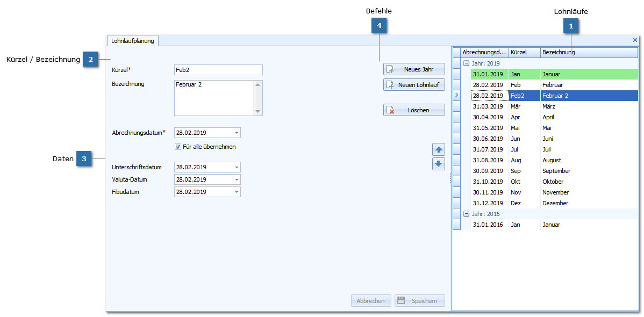This screenshot has height=317, width=644.
Task: Collapse the 'Jahr: 2016' group
Action: (x=466, y=214)
